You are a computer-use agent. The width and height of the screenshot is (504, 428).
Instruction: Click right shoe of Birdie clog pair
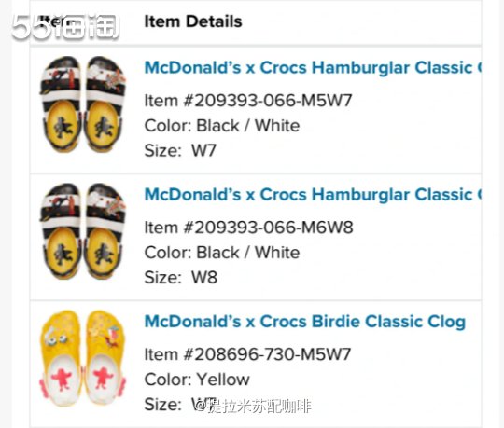point(105,357)
